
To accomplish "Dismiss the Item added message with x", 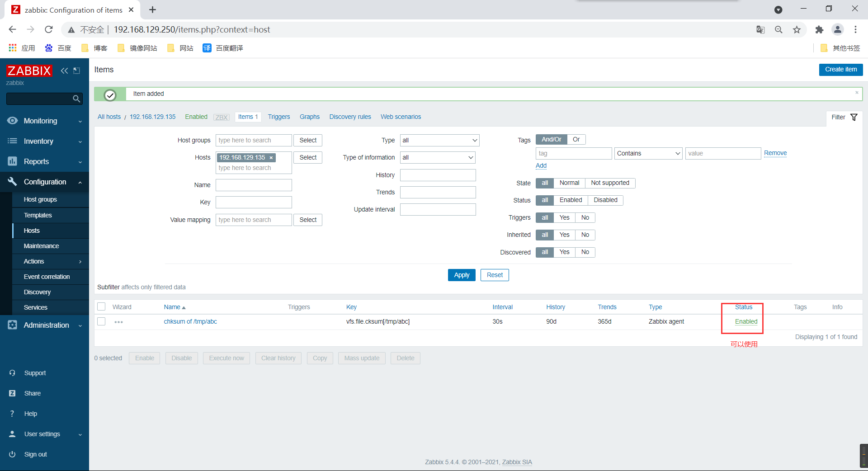I will [857, 93].
